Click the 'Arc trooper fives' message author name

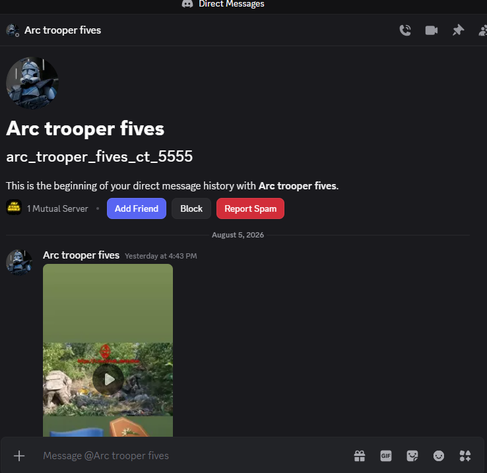pyautogui.click(x=81, y=255)
